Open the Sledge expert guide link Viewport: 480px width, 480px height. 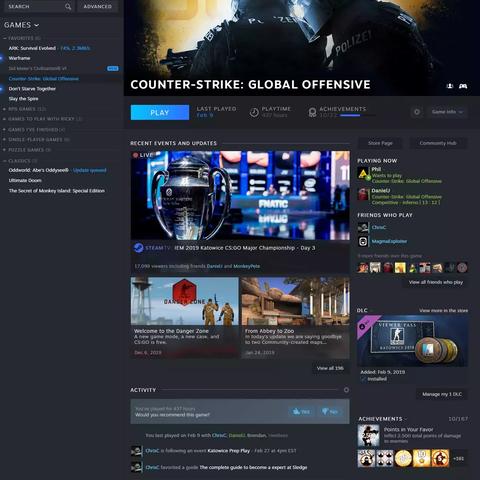(253, 467)
